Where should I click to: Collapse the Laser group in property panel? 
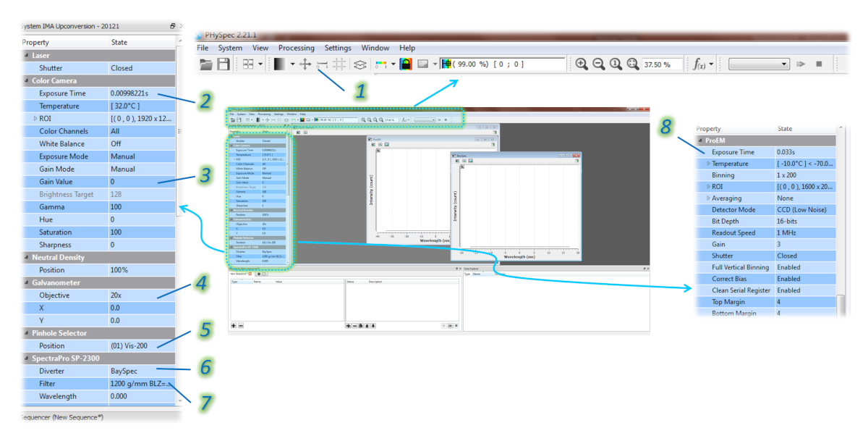tap(27, 55)
